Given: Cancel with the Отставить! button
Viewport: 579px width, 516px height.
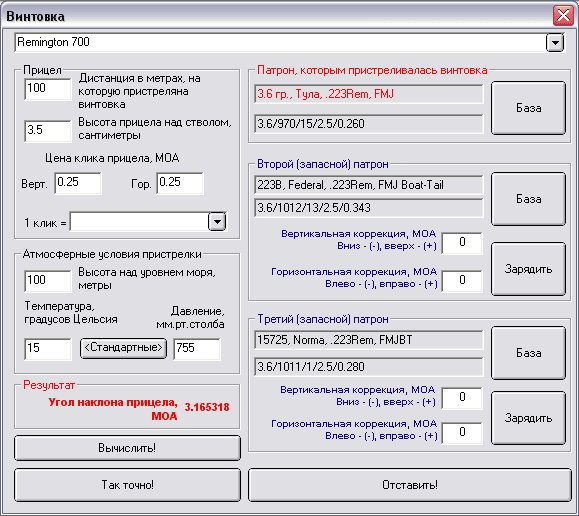Looking at the screenshot, I should [410, 485].
